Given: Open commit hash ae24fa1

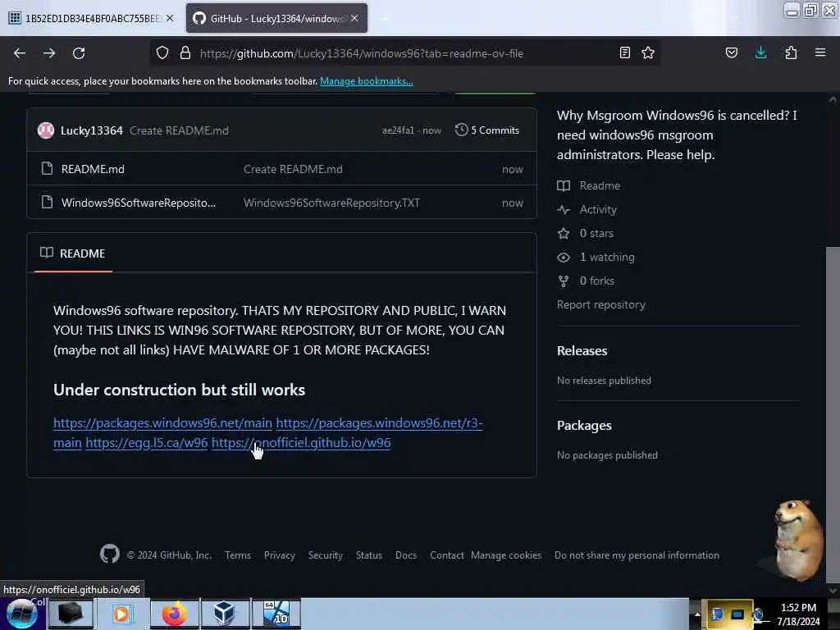Looking at the screenshot, I should tap(398, 130).
